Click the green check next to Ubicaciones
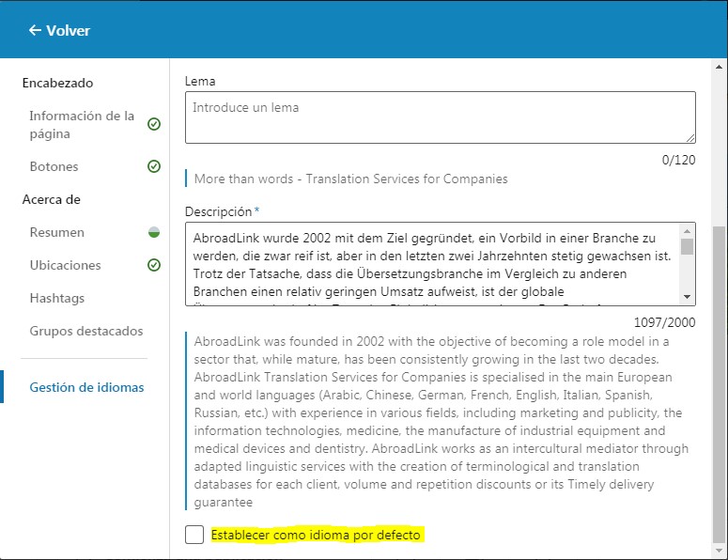Screen dimensions: 728x560 pos(154,265)
